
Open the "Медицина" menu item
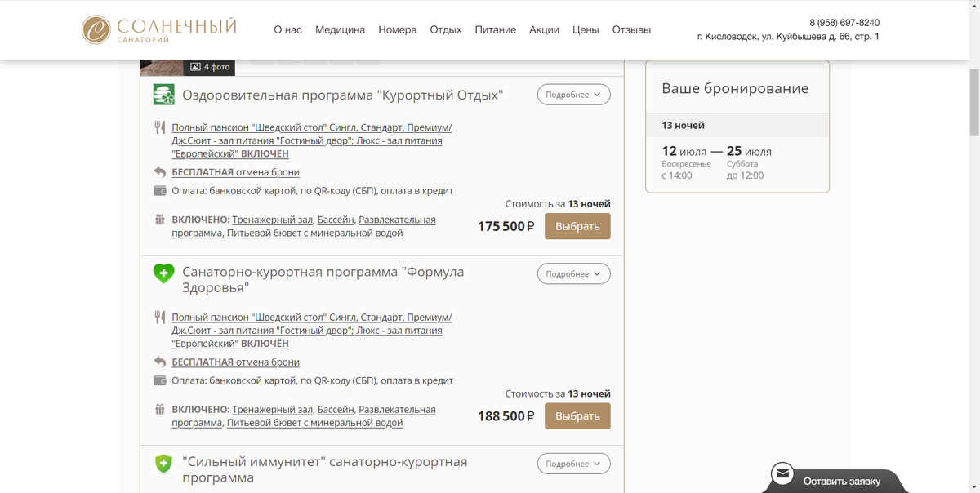340,30
